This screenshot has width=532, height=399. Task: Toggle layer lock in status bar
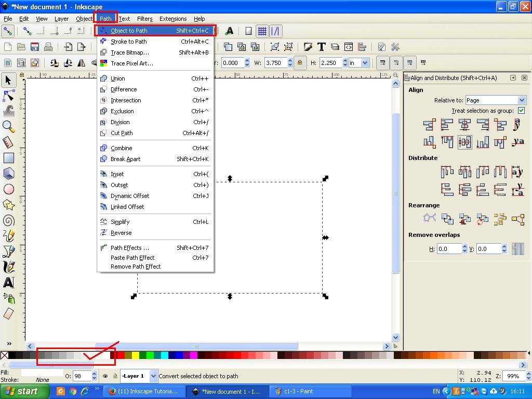coord(115,376)
